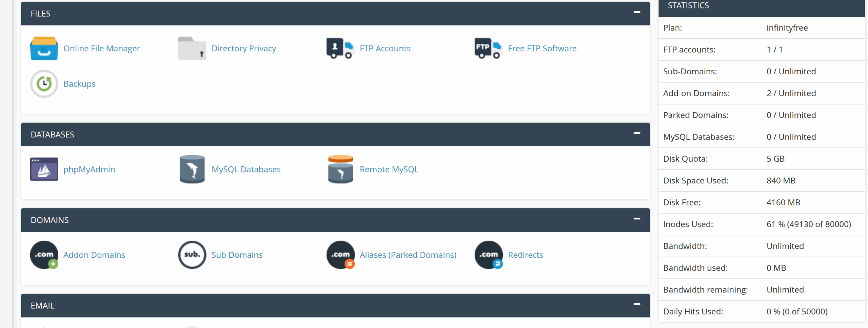This screenshot has width=868, height=328.
Task: Collapse the DATABASES section
Action: click(637, 134)
